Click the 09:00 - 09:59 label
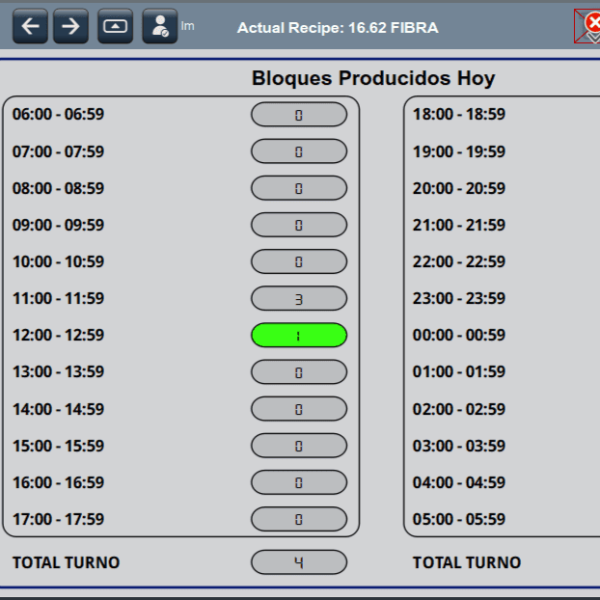The width and height of the screenshot is (600, 600). pyautogui.click(x=58, y=225)
